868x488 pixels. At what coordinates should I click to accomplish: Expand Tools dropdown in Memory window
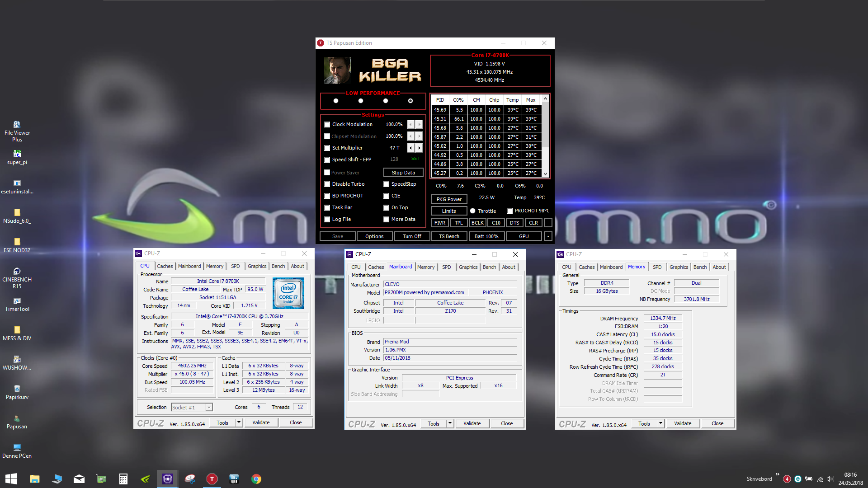pyautogui.click(x=660, y=423)
